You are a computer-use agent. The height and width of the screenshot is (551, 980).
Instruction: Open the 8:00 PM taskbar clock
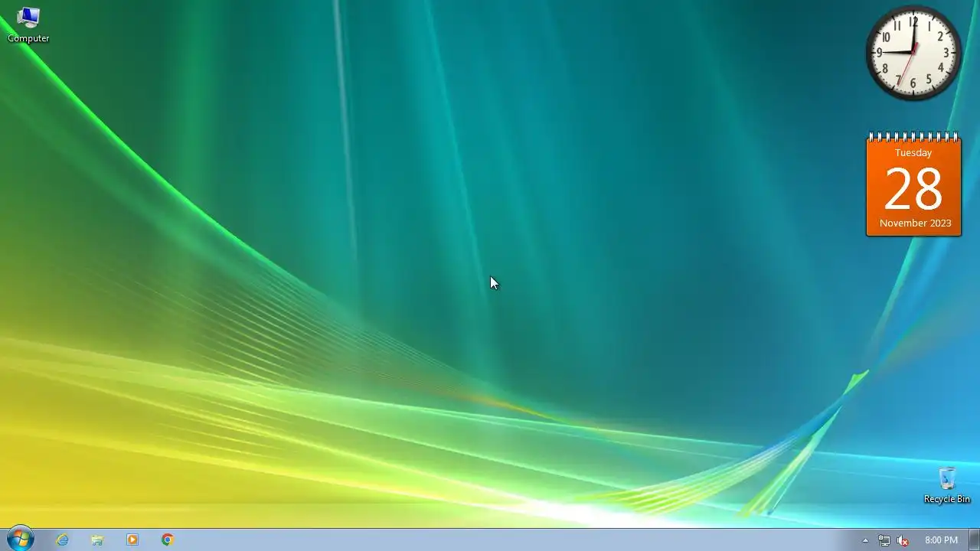pos(941,540)
